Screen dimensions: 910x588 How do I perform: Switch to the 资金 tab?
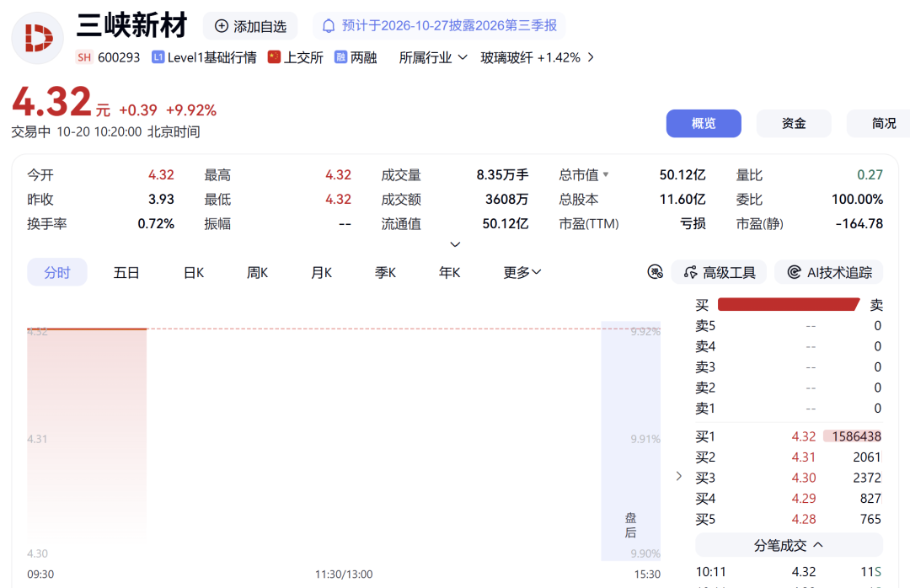pyautogui.click(x=794, y=123)
